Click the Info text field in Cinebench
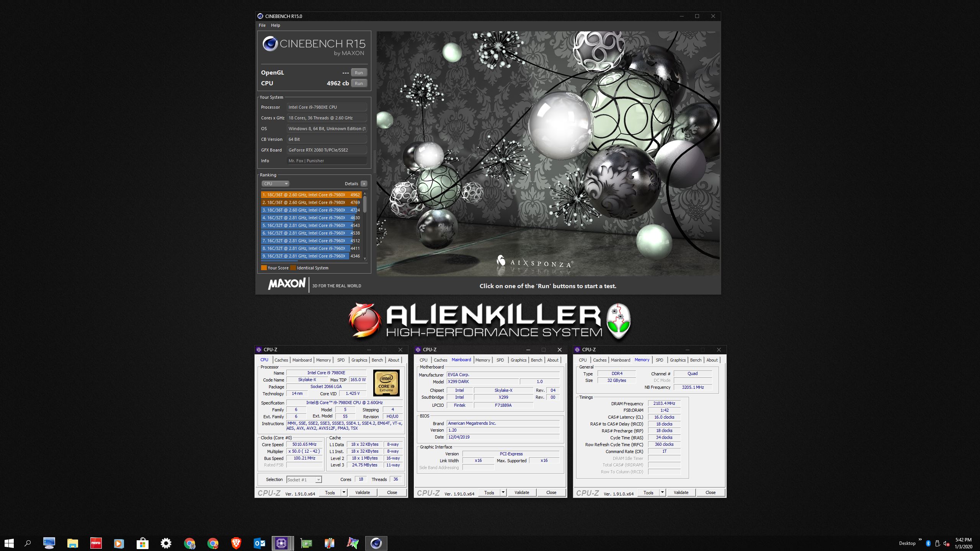Image resolution: width=980 pixels, height=551 pixels. point(327,161)
